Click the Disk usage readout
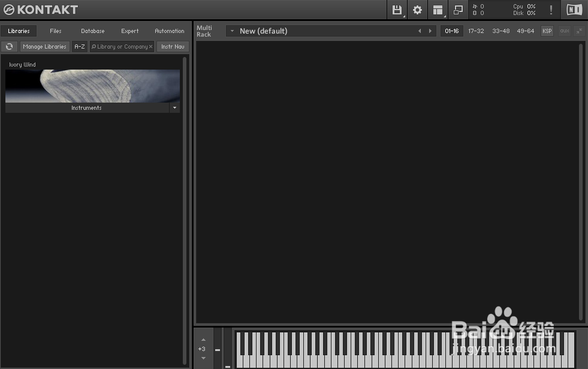 524,13
